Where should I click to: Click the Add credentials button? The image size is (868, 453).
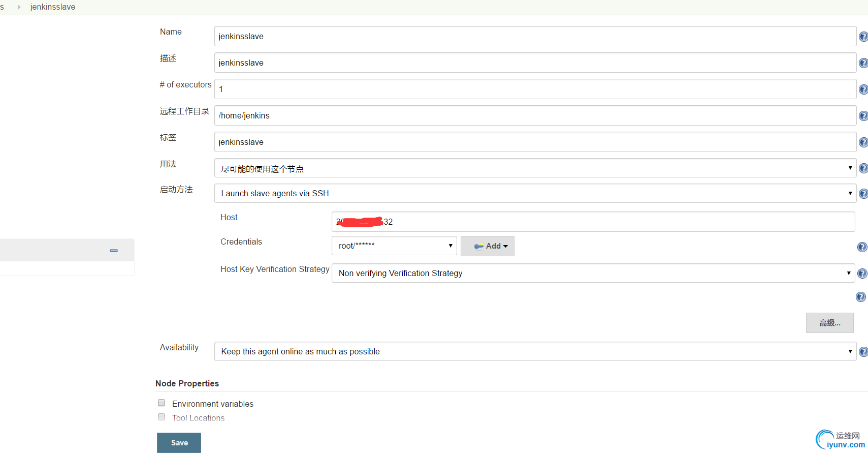488,246
